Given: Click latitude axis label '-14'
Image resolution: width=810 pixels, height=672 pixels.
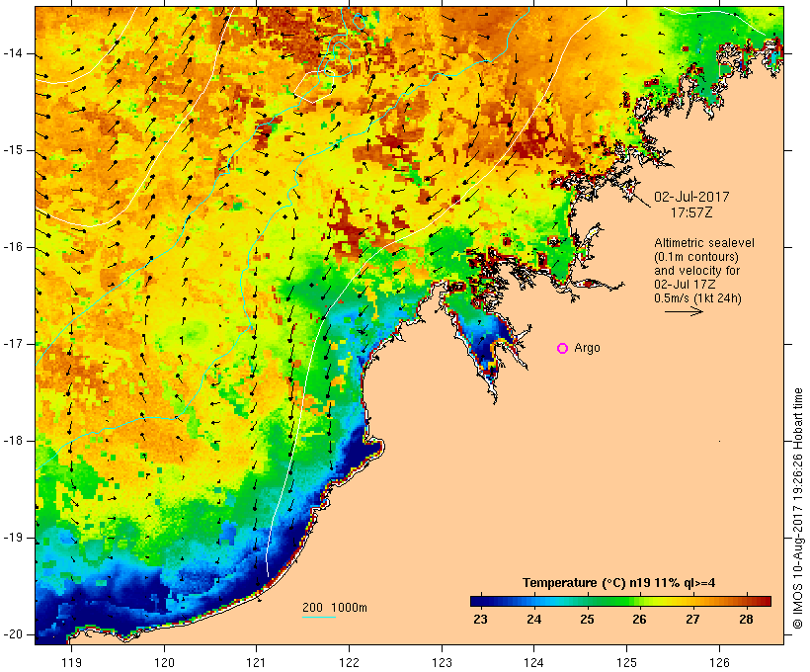Looking at the screenshot, I should [13, 53].
